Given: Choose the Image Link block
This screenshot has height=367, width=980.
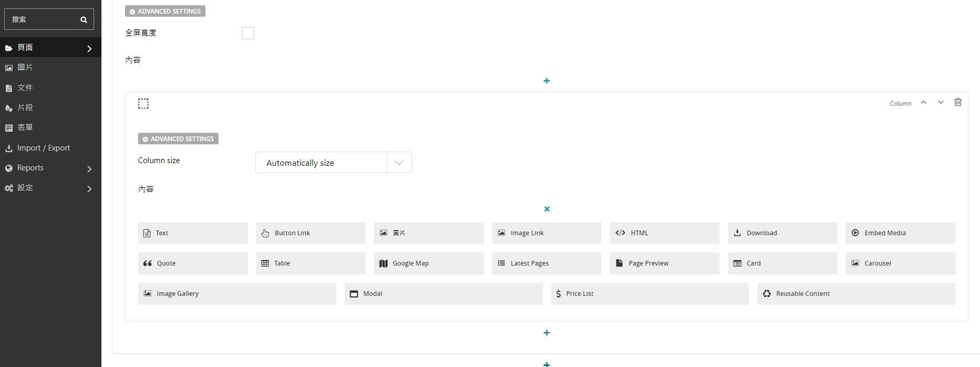Looking at the screenshot, I should 546,233.
